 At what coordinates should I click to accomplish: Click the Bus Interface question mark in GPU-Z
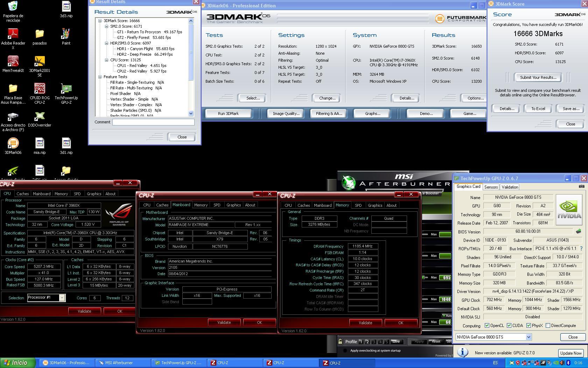coord(581,248)
